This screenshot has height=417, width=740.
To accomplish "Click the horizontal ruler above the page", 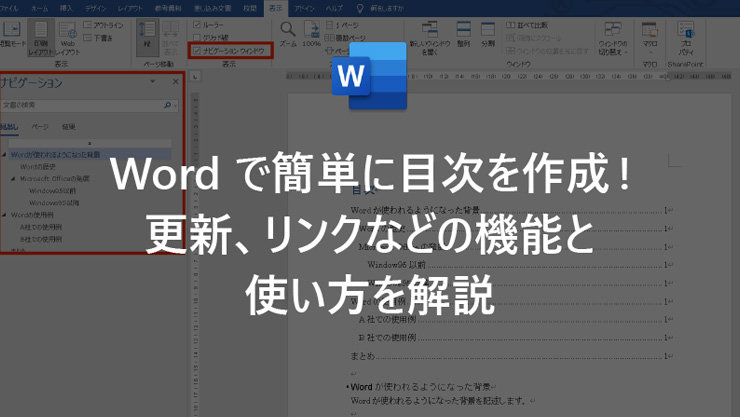I will click(509, 76).
